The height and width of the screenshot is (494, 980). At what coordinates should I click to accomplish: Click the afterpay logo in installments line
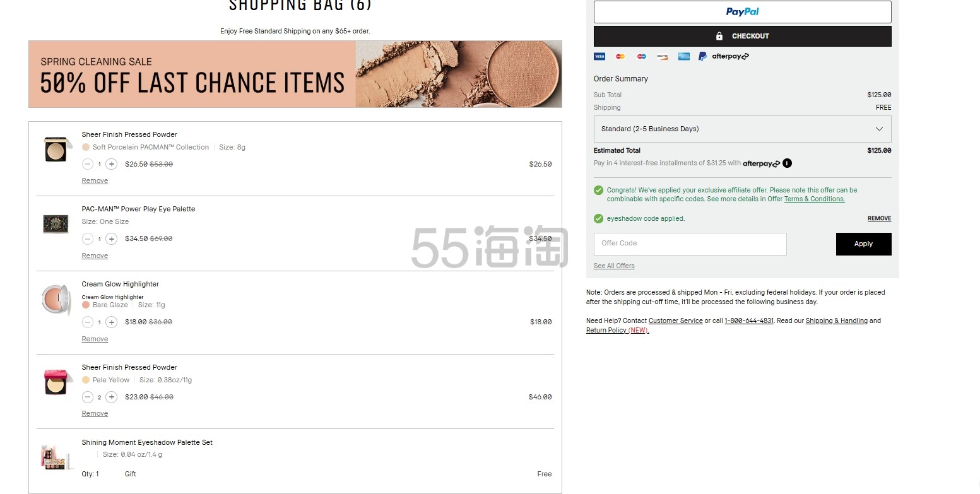click(x=761, y=163)
